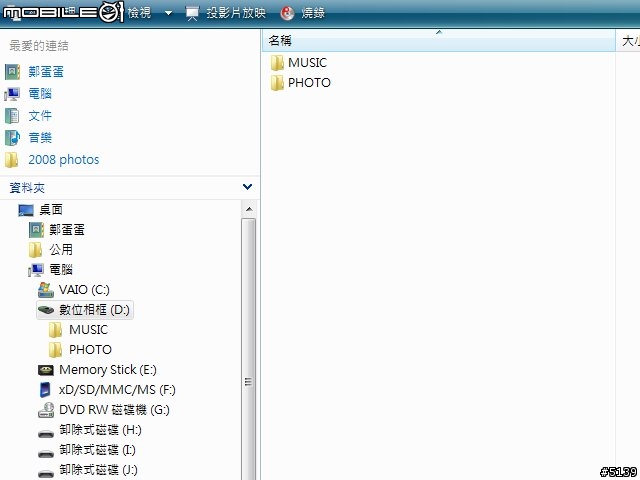This screenshot has width=640, height=480.
Task: Click the removable disk icon for H:
Action: click(x=46, y=433)
